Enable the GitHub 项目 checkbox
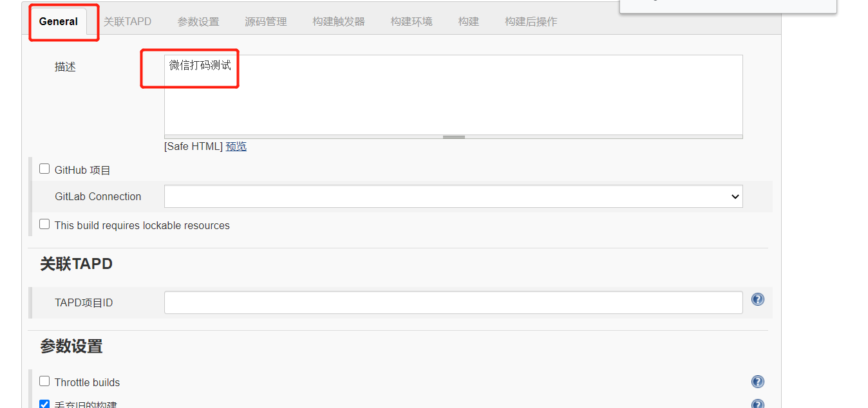 click(44, 168)
